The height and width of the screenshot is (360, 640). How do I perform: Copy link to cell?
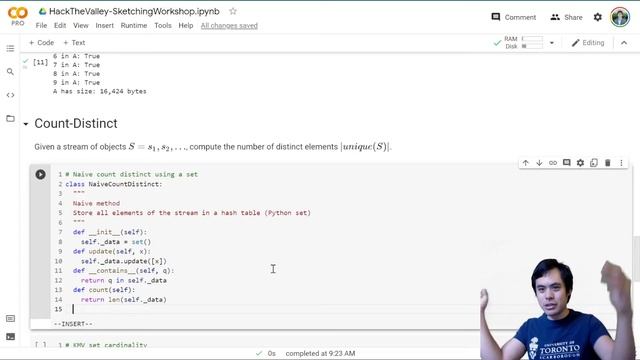coord(553,163)
